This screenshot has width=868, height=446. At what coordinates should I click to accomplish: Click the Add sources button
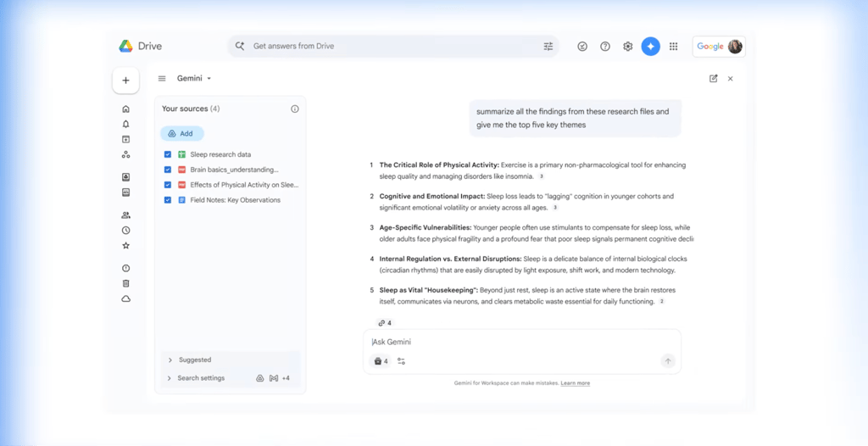pyautogui.click(x=182, y=133)
